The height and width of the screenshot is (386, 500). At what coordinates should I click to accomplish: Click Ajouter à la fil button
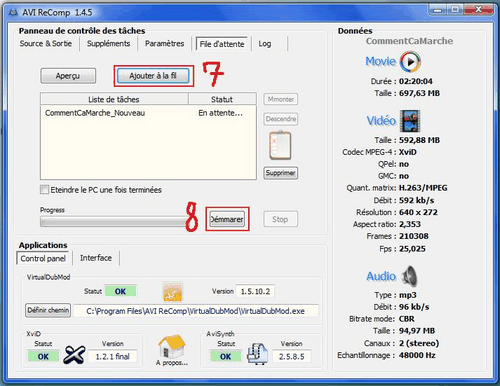tap(153, 76)
